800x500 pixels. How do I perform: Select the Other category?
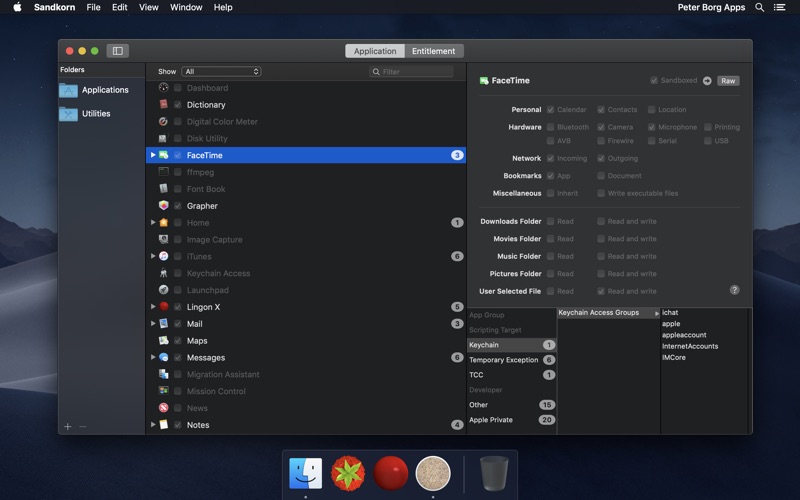tap(512, 405)
